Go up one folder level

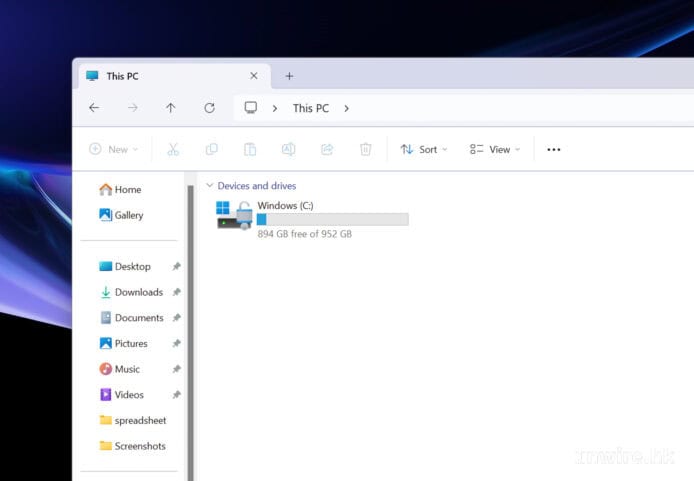[171, 108]
